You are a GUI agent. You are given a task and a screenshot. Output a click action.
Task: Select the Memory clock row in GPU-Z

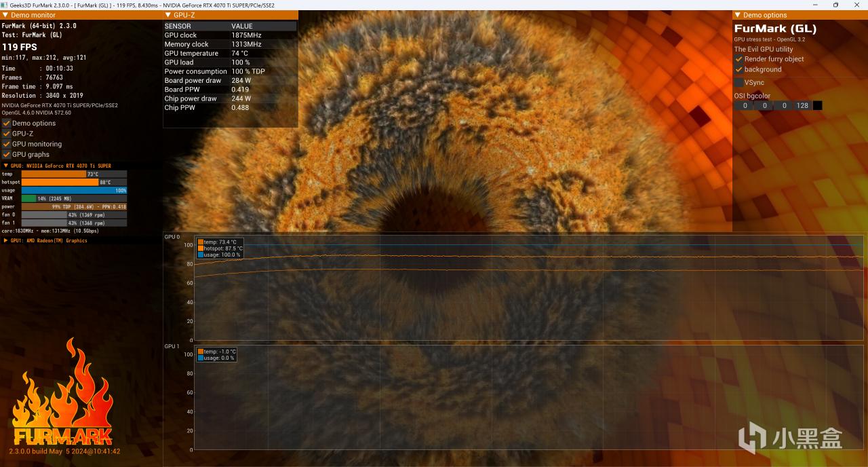point(230,44)
